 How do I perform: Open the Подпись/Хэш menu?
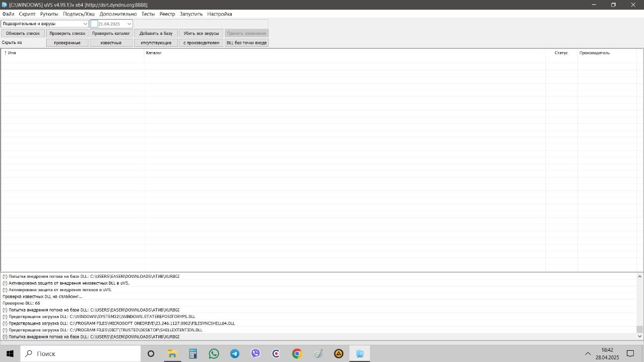[x=79, y=14]
